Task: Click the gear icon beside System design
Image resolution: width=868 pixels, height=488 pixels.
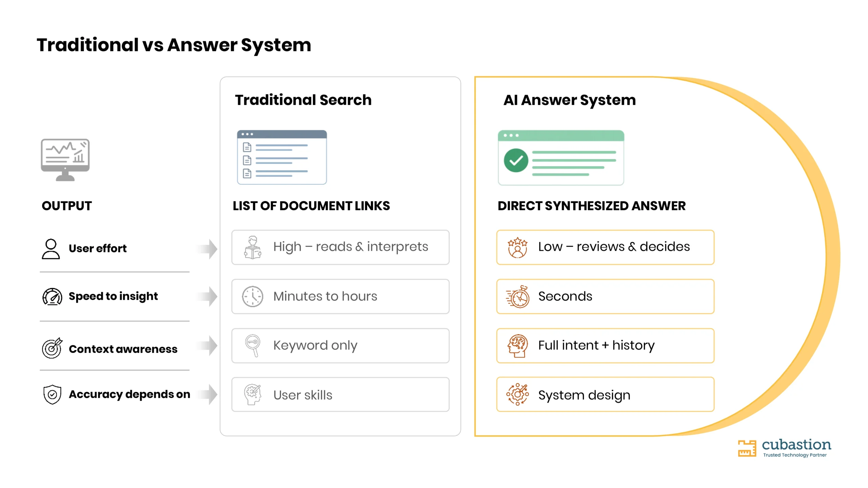Action: (517, 394)
